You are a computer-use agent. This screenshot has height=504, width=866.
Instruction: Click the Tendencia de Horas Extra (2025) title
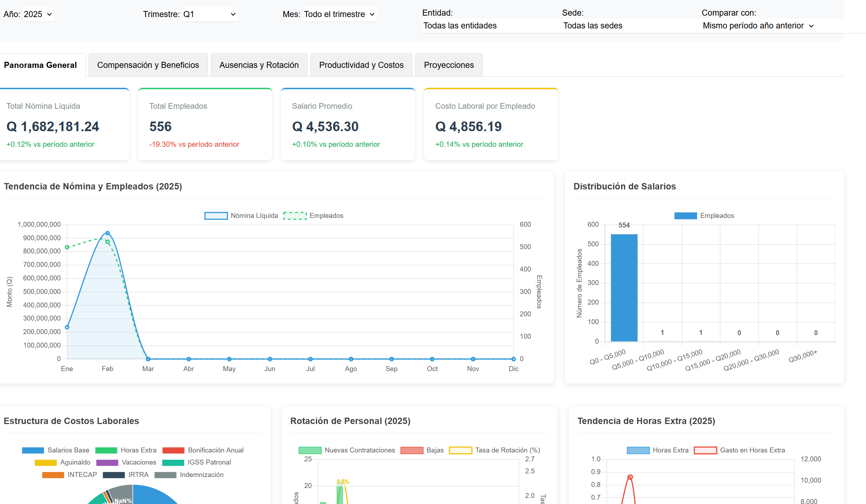[x=646, y=421]
